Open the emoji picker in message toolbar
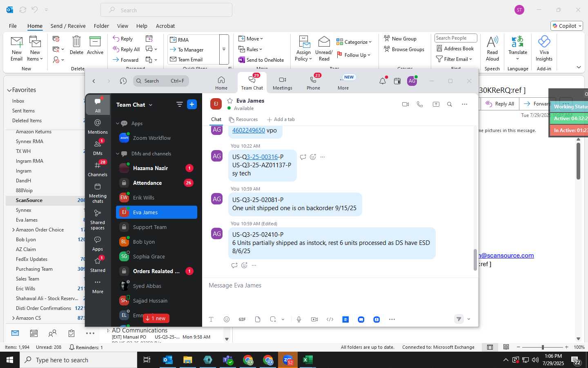 (227, 319)
